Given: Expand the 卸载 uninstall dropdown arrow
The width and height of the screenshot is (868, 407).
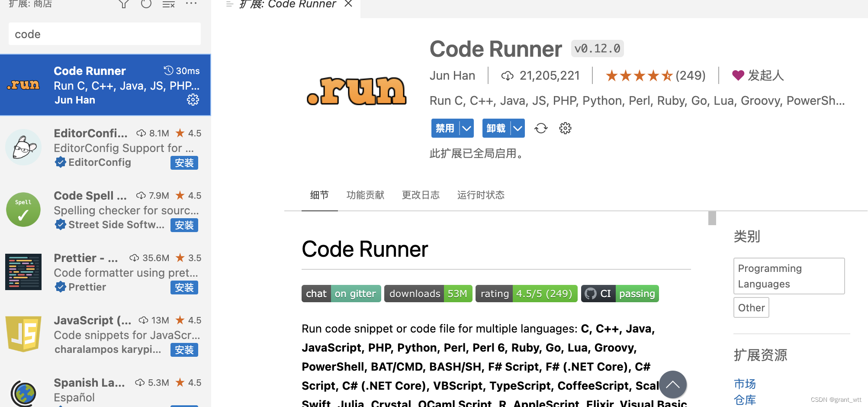Looking at the screenshot, I should 518,128.
